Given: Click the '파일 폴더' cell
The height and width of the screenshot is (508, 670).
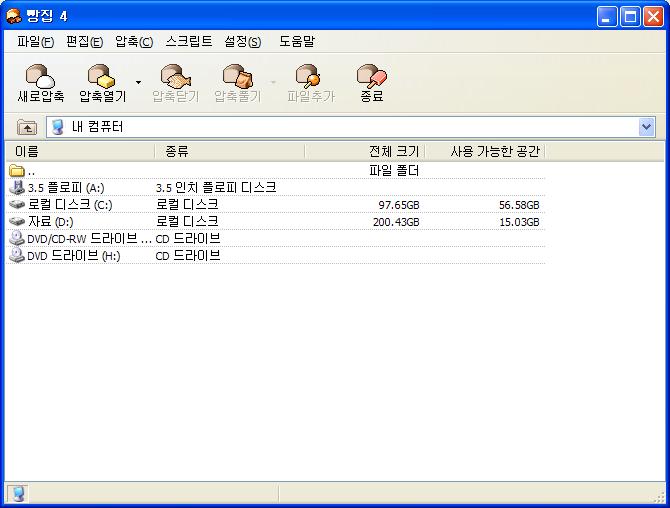Looking at the screenshot, I should (x=394, y=170).
